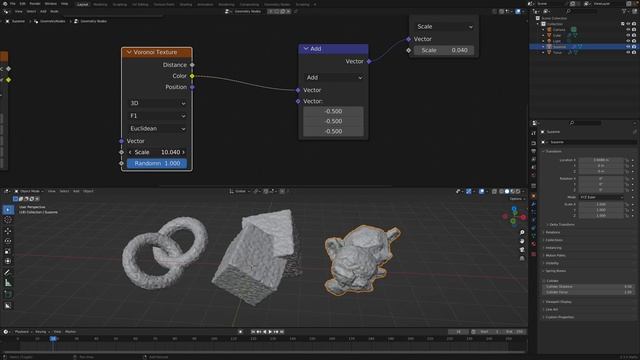Adjust the Randomness 1.000 slider
This screenshot has height=360, width=640.
pos(157,163)
